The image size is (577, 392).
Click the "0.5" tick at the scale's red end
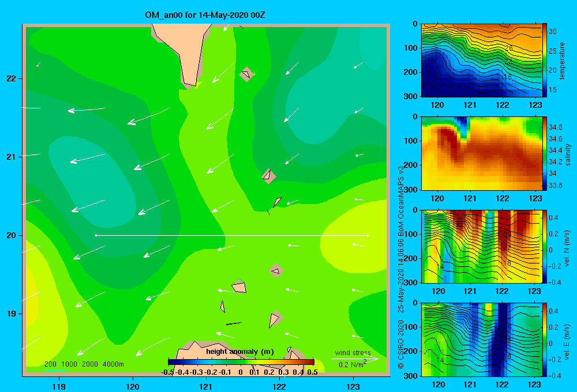point(312,372)
